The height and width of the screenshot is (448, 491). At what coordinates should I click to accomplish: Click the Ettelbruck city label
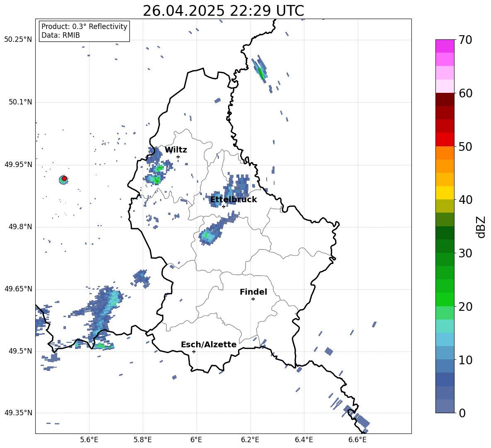click(233, 200)
